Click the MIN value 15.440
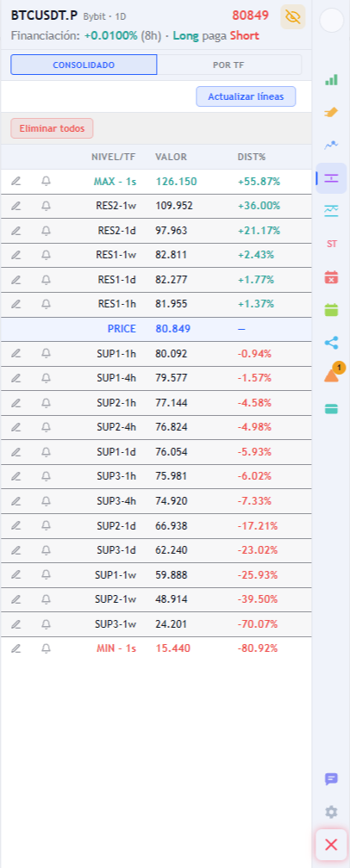Screen dimensions: 350x868 173,648
